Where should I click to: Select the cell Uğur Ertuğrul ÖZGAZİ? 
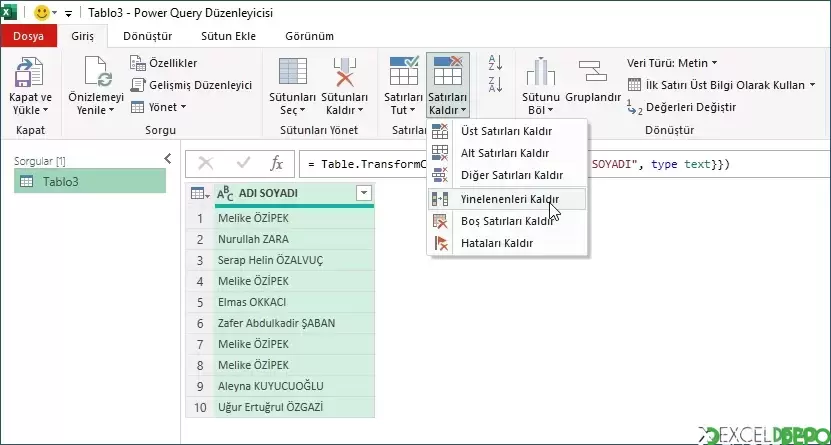point(294,407)
